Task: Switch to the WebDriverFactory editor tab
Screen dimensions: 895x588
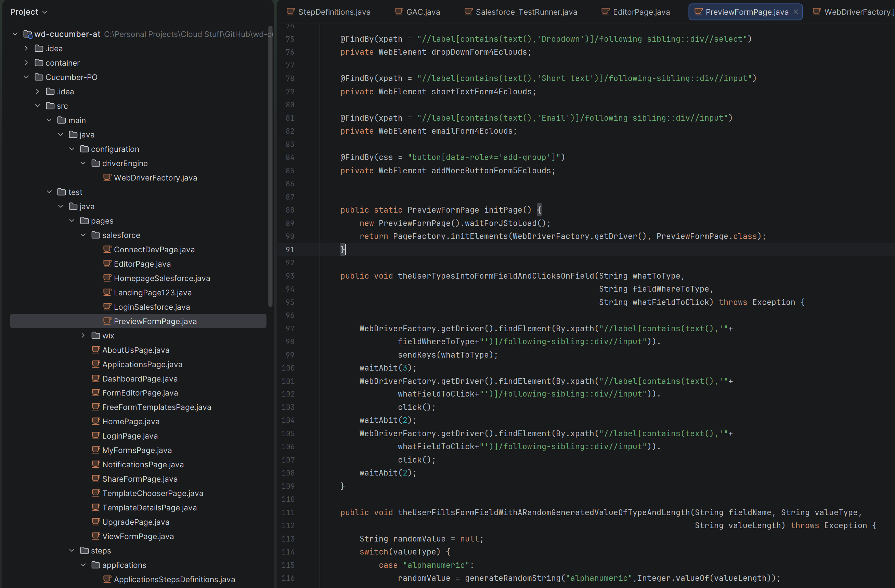Action: click(853, 12)
